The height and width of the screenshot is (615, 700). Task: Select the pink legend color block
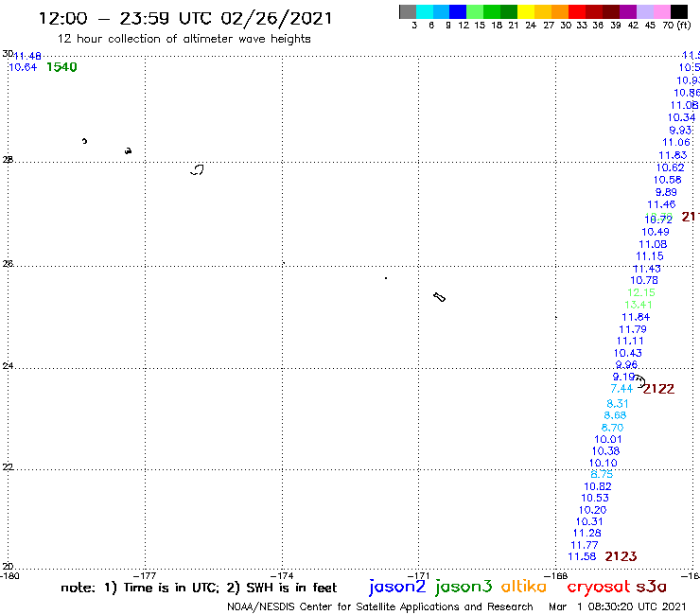coord(662,11)
